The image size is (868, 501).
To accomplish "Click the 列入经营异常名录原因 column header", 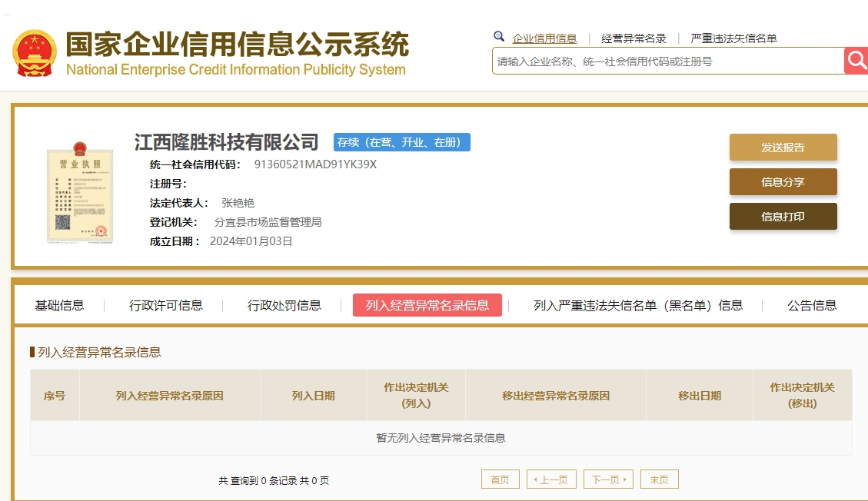I will tap(169, 396).
